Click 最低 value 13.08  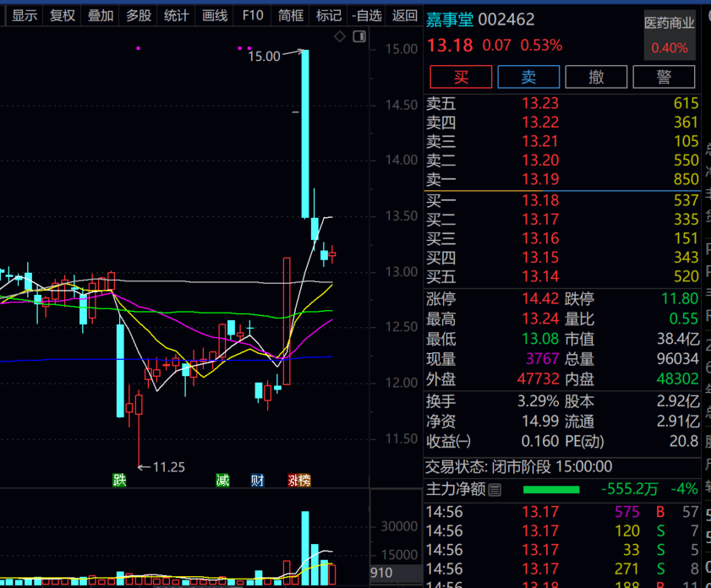(x=540, y=339)
